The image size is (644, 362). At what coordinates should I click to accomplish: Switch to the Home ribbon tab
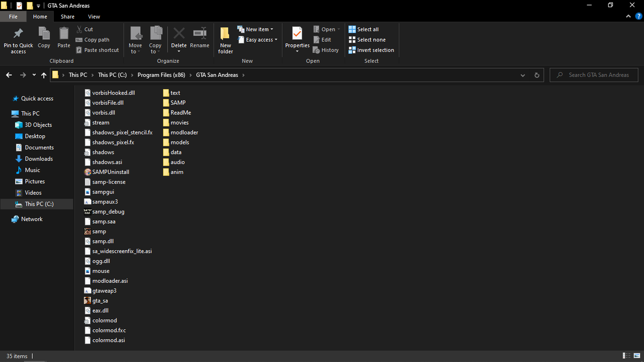pyautogui.click(x=40, y=17)
